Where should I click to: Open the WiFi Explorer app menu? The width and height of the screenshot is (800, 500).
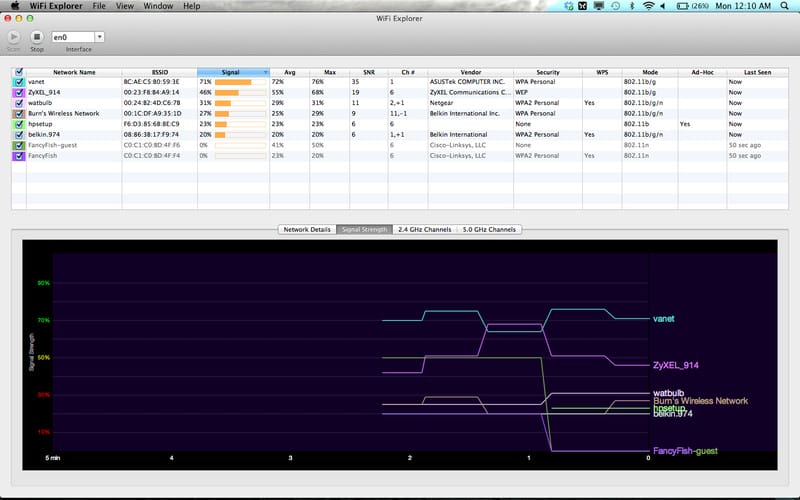point(56,6)
